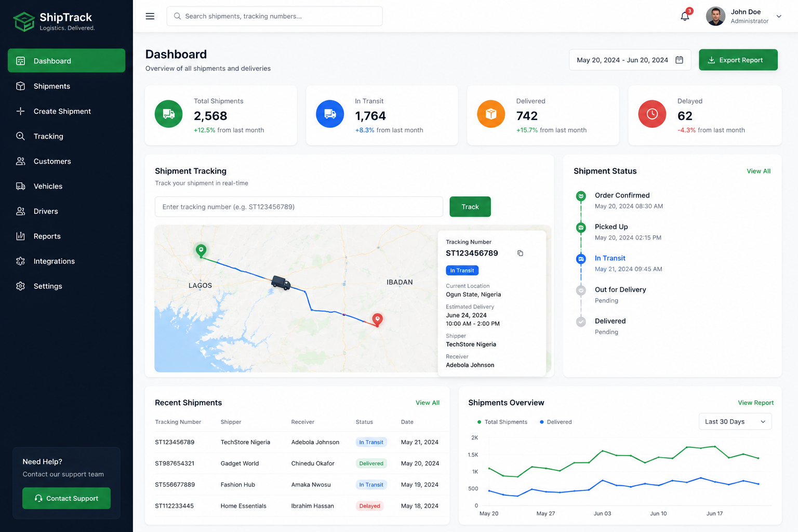Image resolution: width=798 pixels, height=532 pixels.
Task: Click the Settings gear icon
Action: click(x=20, y=286)
